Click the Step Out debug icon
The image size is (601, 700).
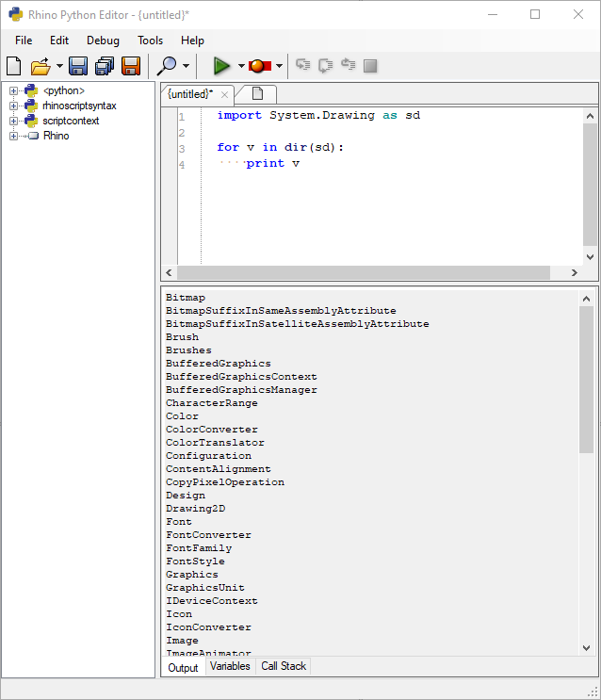348,65
